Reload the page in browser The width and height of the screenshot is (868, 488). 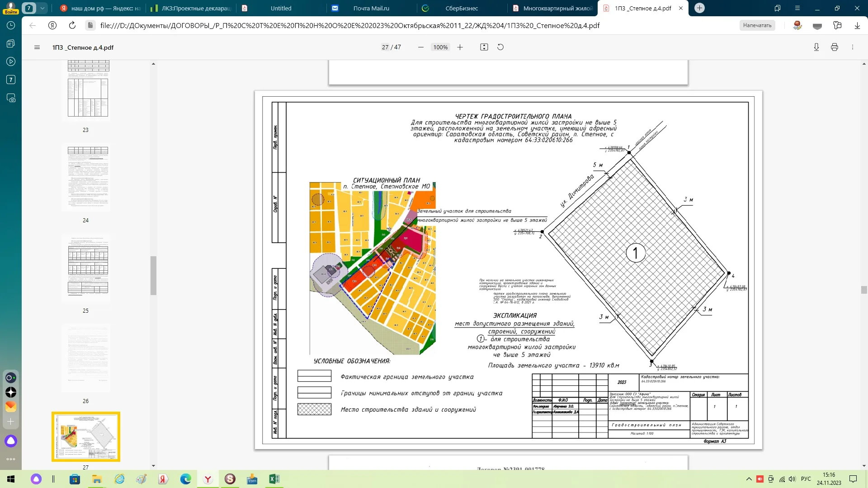pyautogui.click(x=72, y=25)
